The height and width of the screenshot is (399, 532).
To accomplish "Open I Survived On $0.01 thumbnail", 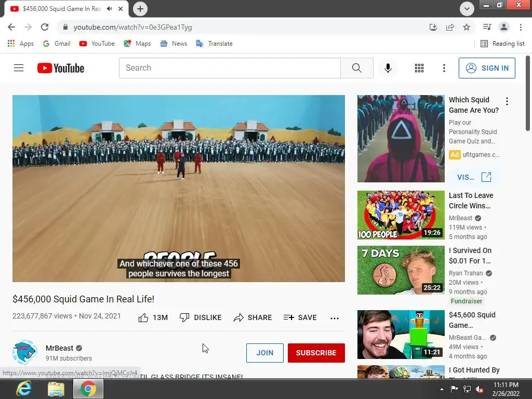I will (x=401, y=270).
